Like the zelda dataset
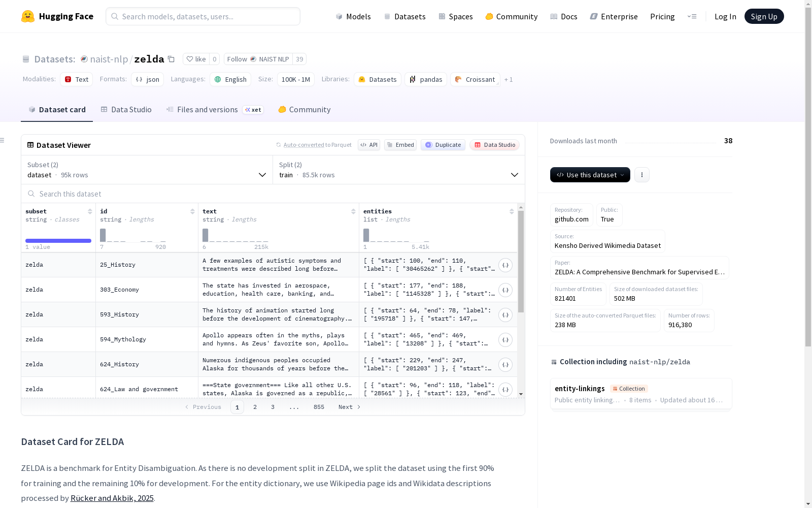Screen dimensions: 812x508 coord(196,59)
